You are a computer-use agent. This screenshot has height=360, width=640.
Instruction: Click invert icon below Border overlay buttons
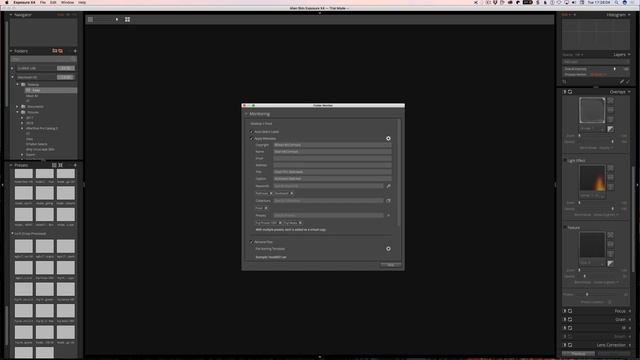(x=610, y=129)
